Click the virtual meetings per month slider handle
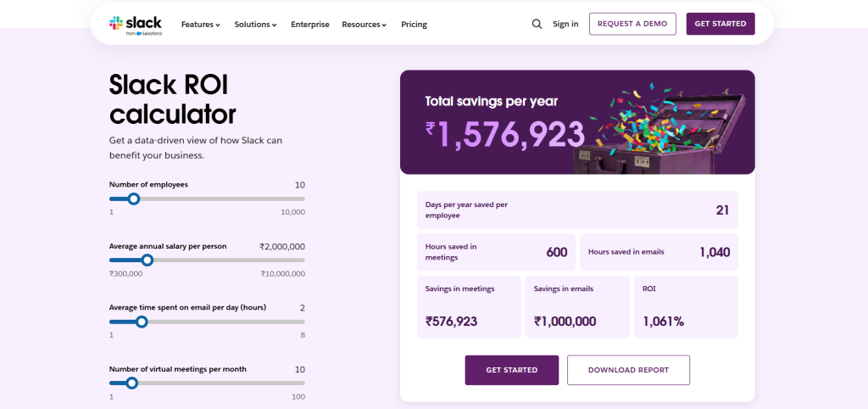This screenshot has height=409, width=868. point(131,383)
